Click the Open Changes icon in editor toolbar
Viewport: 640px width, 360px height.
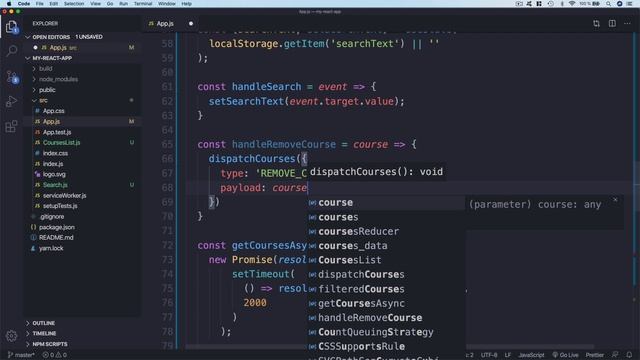(x=596, y=24)
